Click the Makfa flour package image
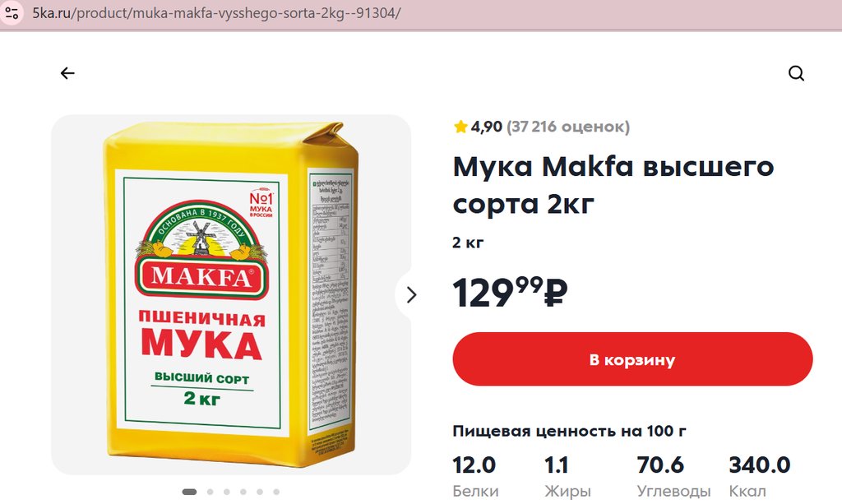 tap(230, 296)
